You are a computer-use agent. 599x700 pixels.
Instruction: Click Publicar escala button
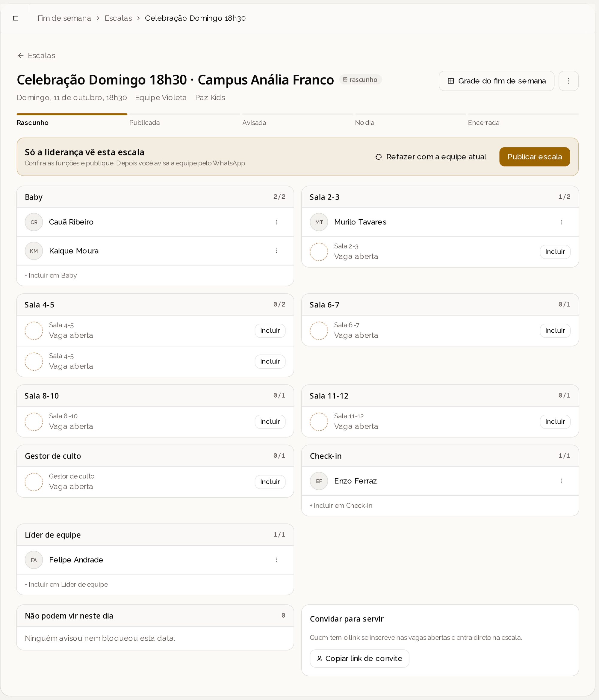tap(535, 157)
